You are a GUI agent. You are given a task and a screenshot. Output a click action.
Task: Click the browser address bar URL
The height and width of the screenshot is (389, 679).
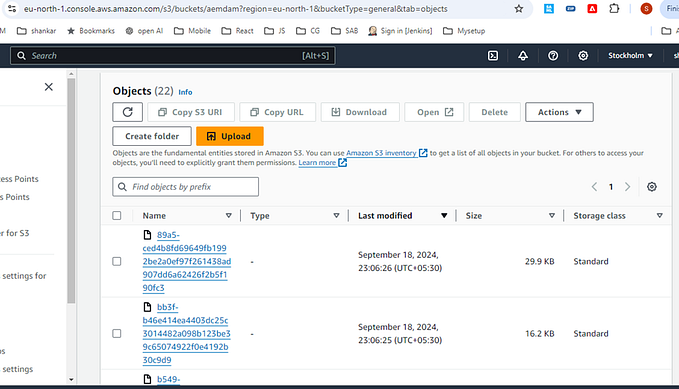coord(236,9)
